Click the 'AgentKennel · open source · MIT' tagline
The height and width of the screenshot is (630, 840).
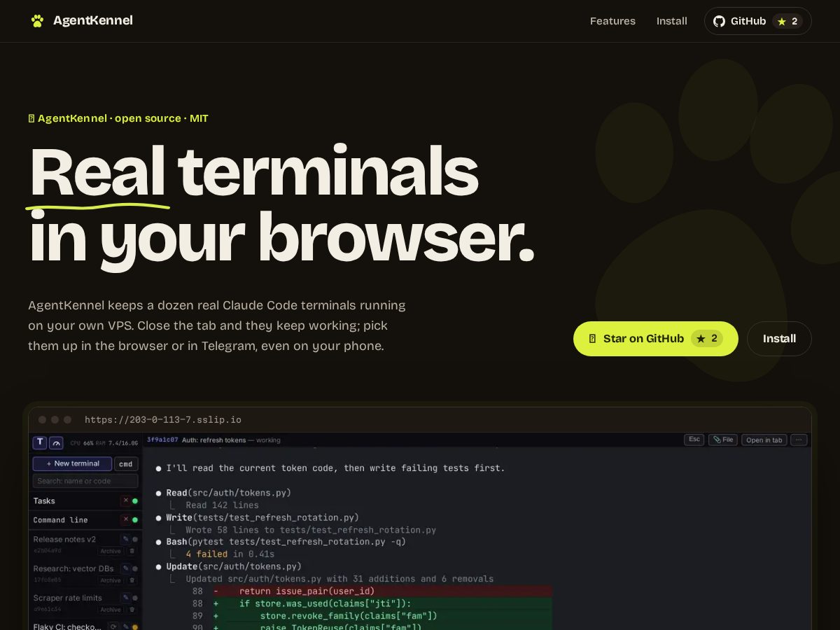(118, 118)
